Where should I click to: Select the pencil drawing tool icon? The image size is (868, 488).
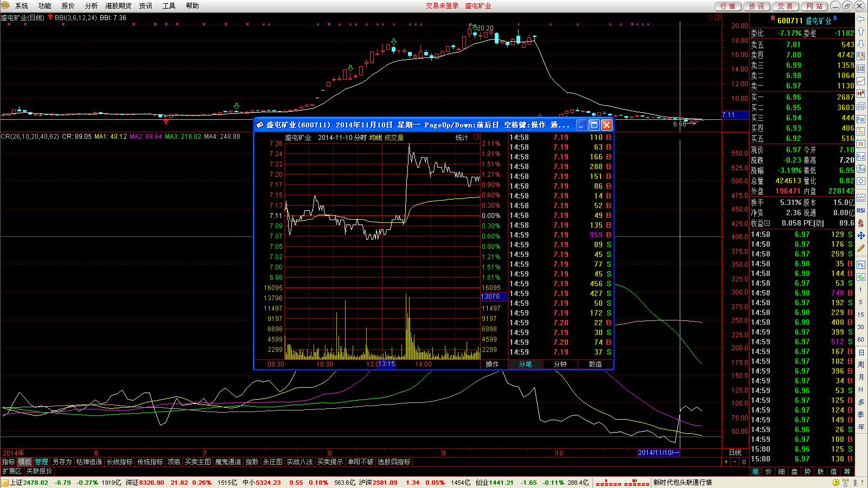point(861,248)
